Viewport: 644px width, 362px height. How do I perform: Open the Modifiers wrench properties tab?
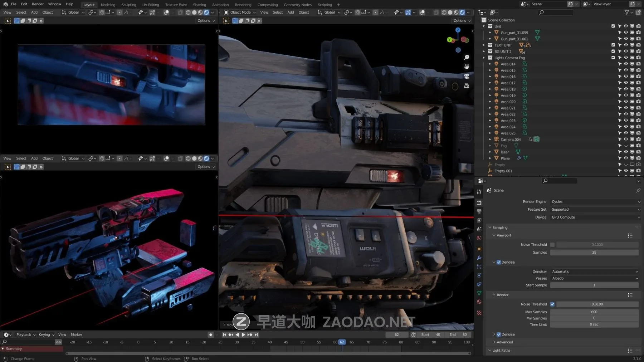(x=479, y=258)
